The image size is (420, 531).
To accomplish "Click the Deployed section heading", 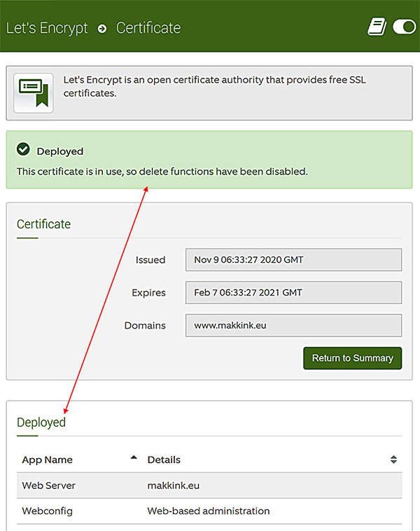I will coord(41,422).
